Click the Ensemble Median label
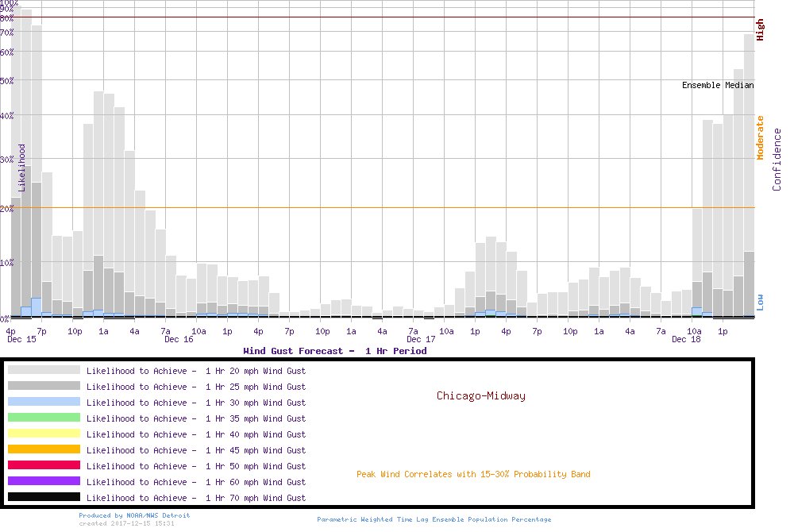794x532 pixels. [x=718, y=85]
